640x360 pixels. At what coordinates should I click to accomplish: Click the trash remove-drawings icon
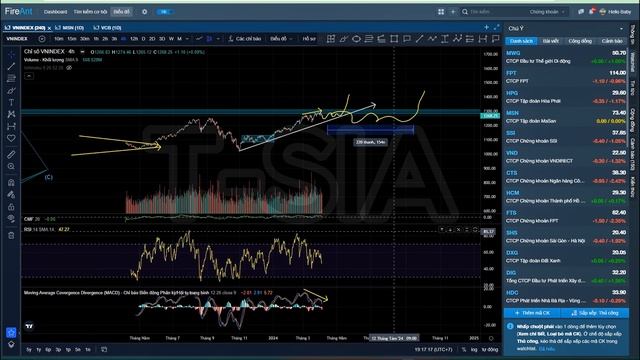click(x=11, y=236)
